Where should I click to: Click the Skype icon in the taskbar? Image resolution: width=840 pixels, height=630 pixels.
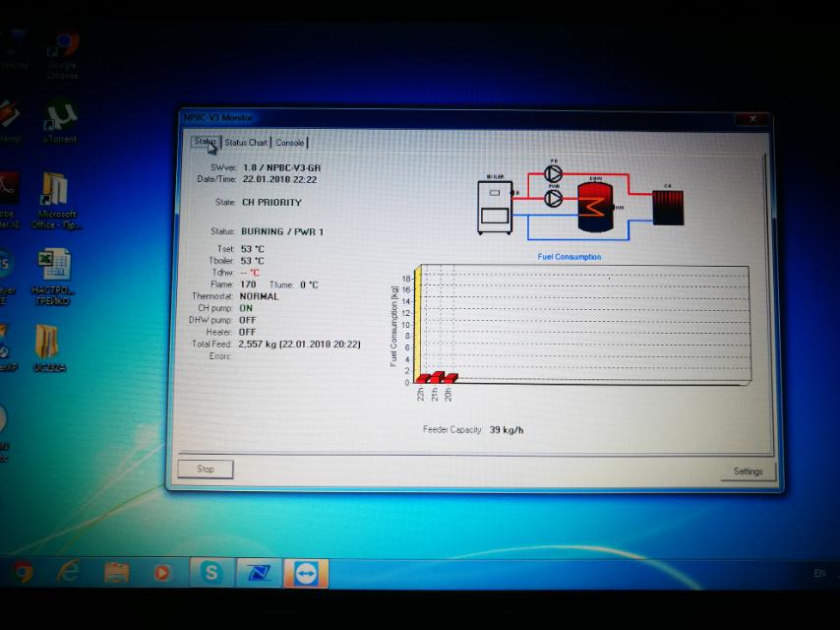tap(210, 572)
